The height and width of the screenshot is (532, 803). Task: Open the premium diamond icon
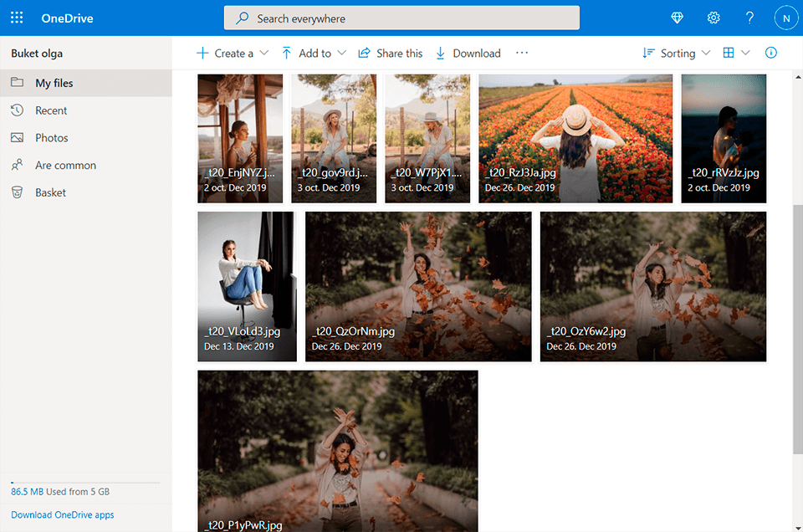pyautogui.click(x=677, y=18)
